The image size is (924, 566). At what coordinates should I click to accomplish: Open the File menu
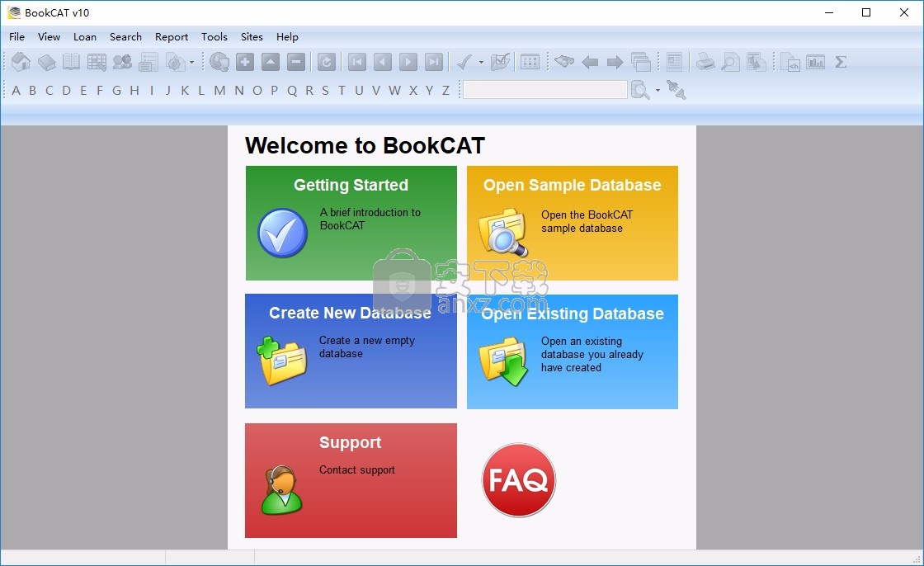[x=17, y=36]
